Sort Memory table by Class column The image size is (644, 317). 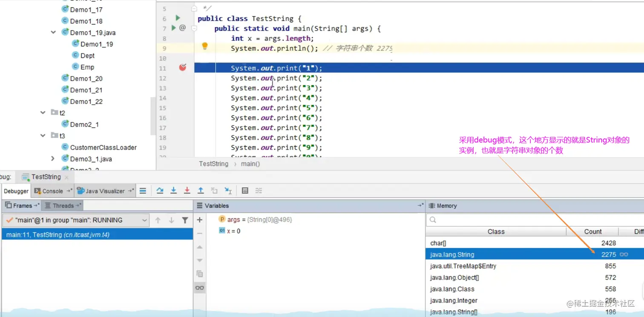[x=496, y=232]
